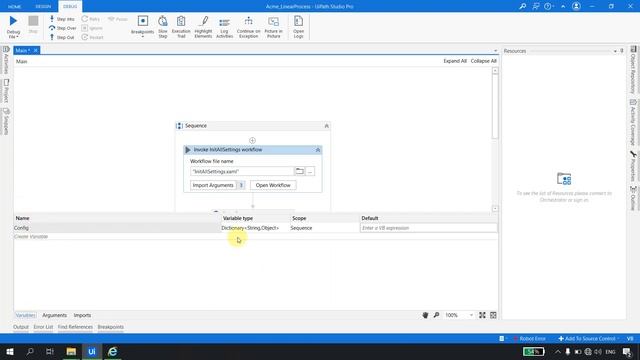Open the Resources panel options dropdown
The image size is (640, 360).
point(615,51)
